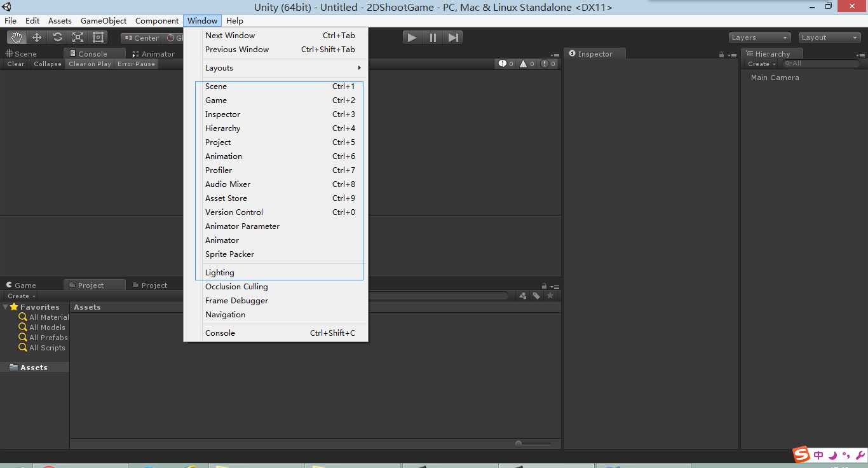Select the Rect transform tool
The image size is (868, 468).
(x=98, y=38)
